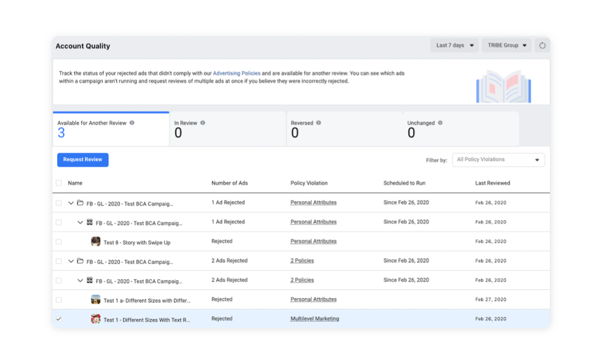Image resolution: width=603 pixels, height=364 pixels.
Task: Click the first campaign folder icon
Action: (80, 203)
